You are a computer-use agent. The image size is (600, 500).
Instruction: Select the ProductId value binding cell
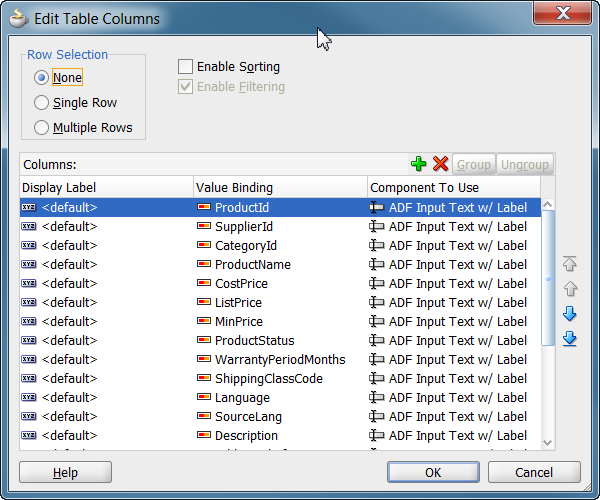pyautogui.click(x=280, y=207)
